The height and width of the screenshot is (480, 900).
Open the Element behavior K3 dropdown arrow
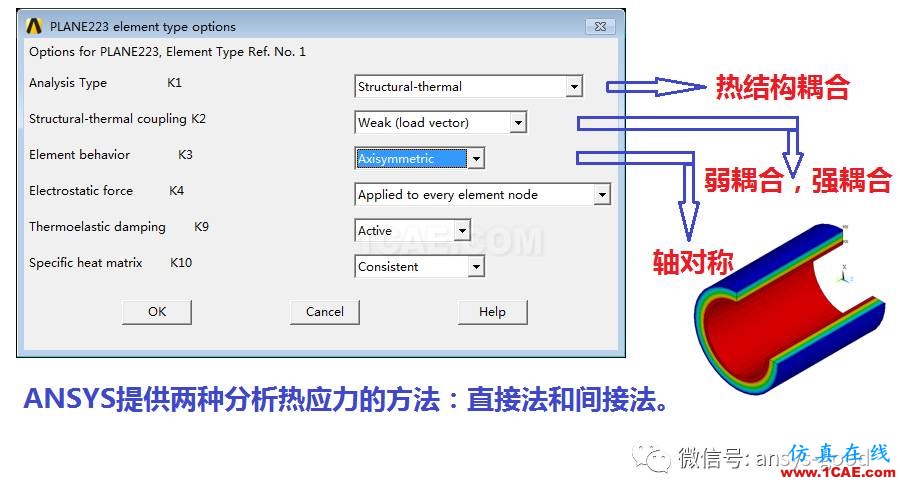point(476,159)
